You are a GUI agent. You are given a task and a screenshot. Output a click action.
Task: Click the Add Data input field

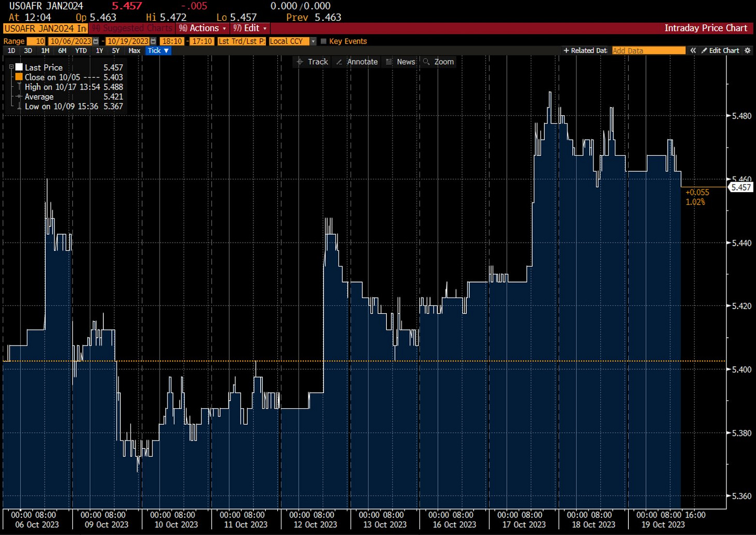point(648,50)
